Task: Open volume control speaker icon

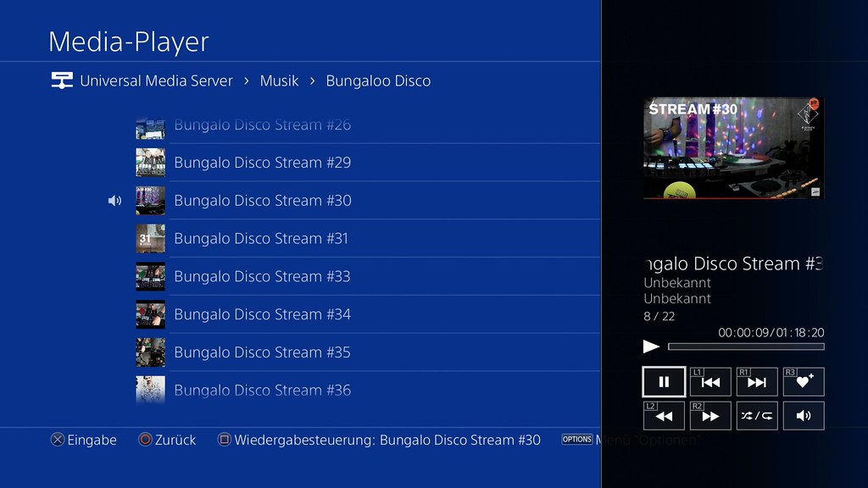Action: click(804, 416)
